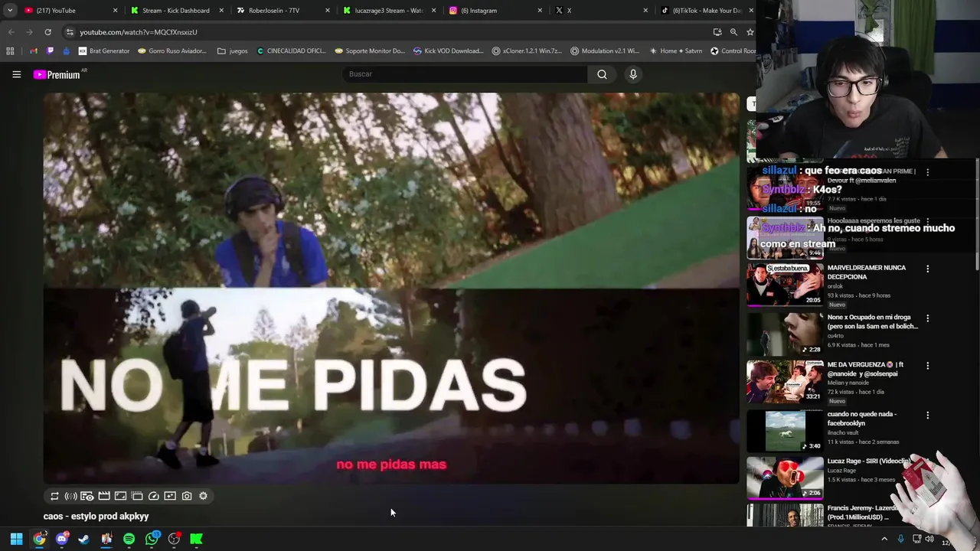This screenshot has height=551, width=980.
Task: Open options menu for ME DA VERGUENZA
Action: coord(927,366)
